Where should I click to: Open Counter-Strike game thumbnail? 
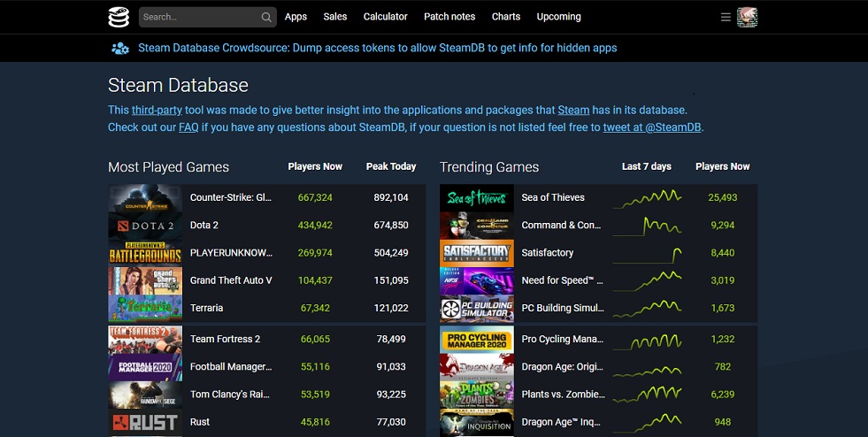pos(145,198)
